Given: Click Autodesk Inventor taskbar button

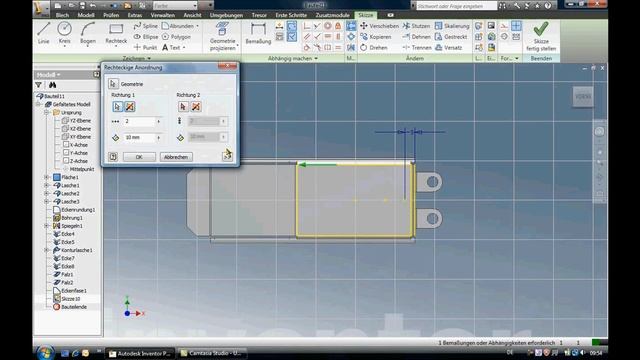Looking at the screenshot, I should pos(140,353).
